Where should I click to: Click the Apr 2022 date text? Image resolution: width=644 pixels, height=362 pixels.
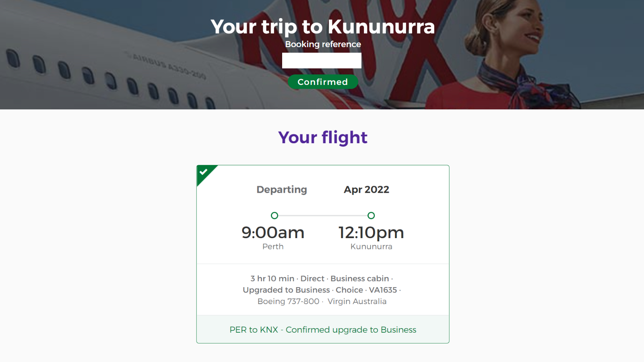point(366,189)
